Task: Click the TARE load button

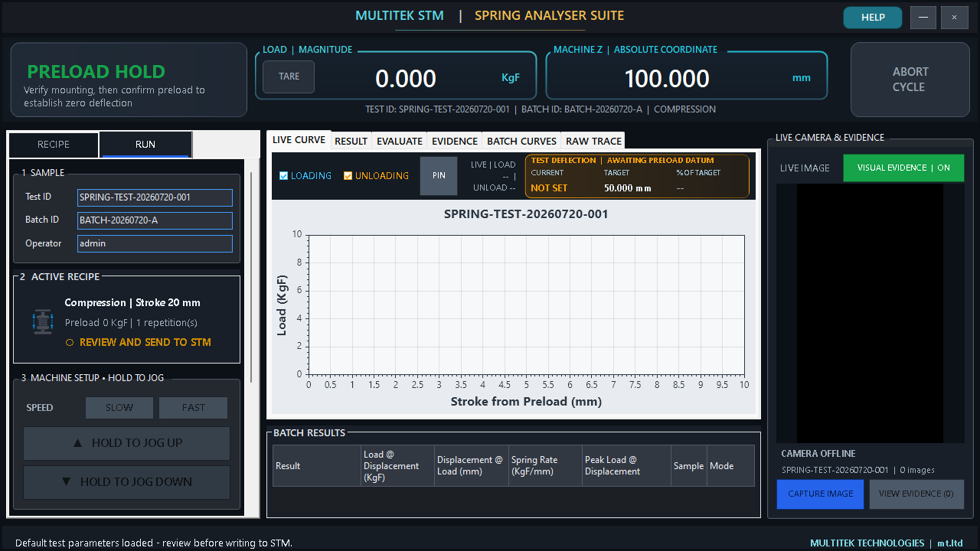Action: (x=289, y=77)
